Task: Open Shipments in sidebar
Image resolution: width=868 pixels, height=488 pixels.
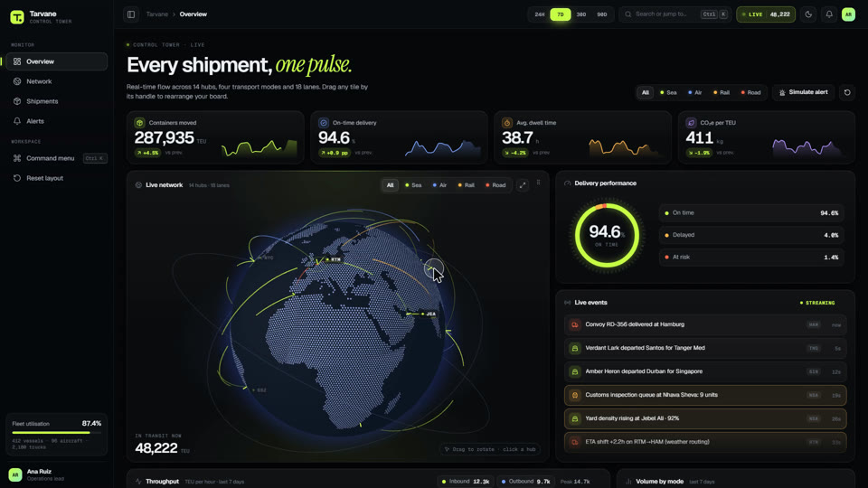Action: click(56, 101)
